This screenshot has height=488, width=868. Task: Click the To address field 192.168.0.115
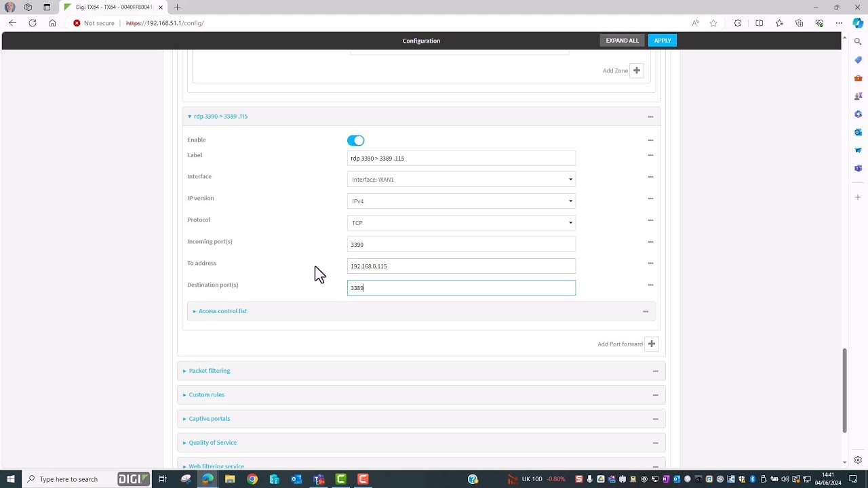(x=461, y=266)
